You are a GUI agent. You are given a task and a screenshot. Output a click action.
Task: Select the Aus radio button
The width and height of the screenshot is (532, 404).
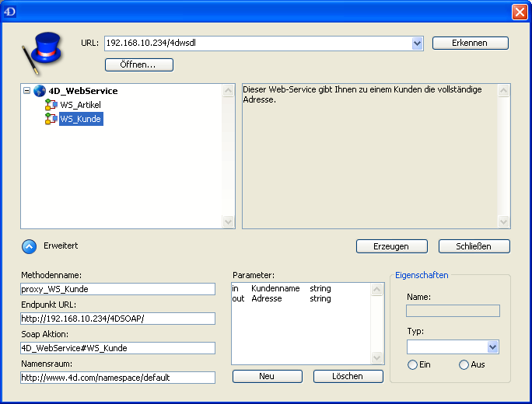tap(464, 365)
